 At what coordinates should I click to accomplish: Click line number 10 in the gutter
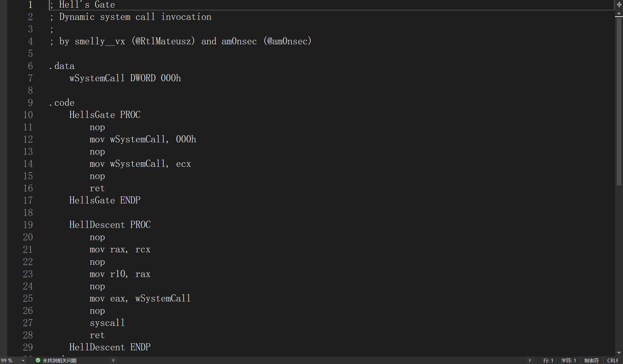pos(28,115)
